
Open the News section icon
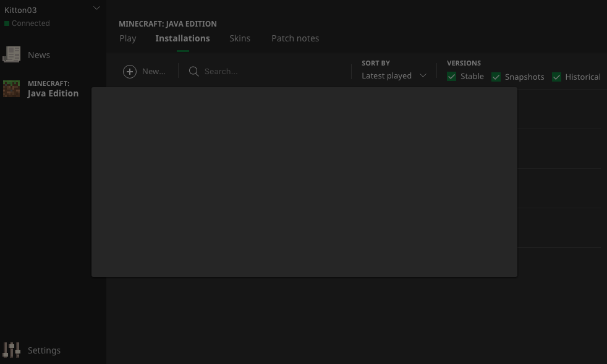click(x=11, y=54)
